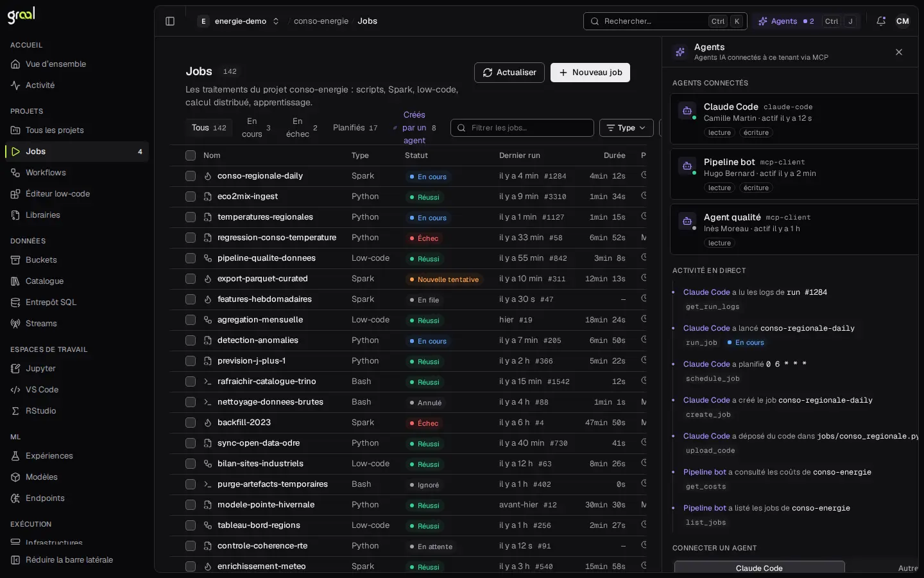
Task: Check the export-parquet-curated row
Action: pyautogui.click(x=191, y=279)
